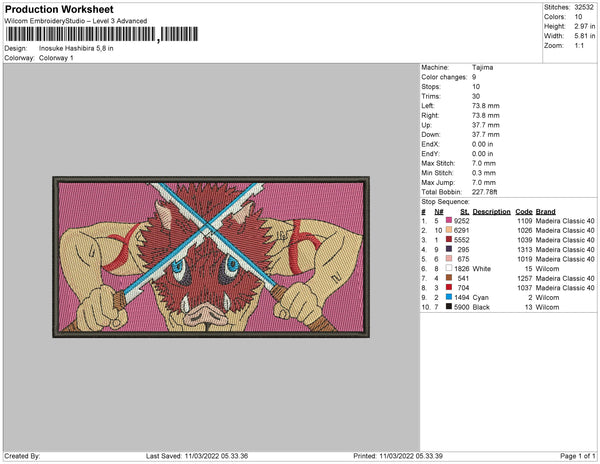Click the Height value '2.97 in'

(x=585, y=26)
